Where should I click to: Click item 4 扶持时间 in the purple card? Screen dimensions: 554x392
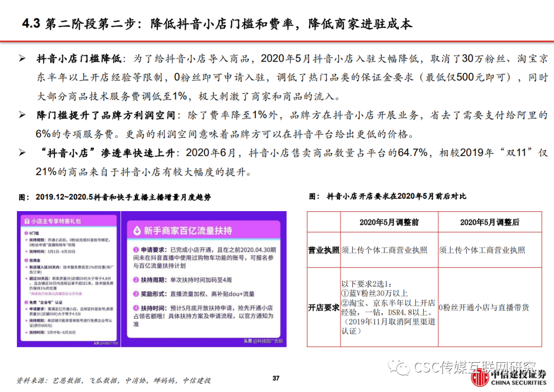(203, 316)
